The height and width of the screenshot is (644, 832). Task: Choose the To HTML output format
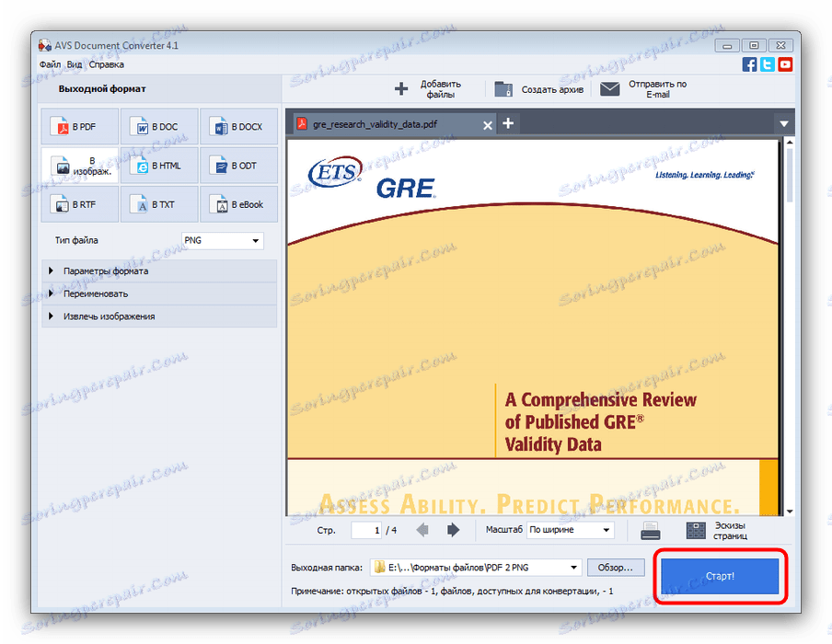click(x=159, y=166)
